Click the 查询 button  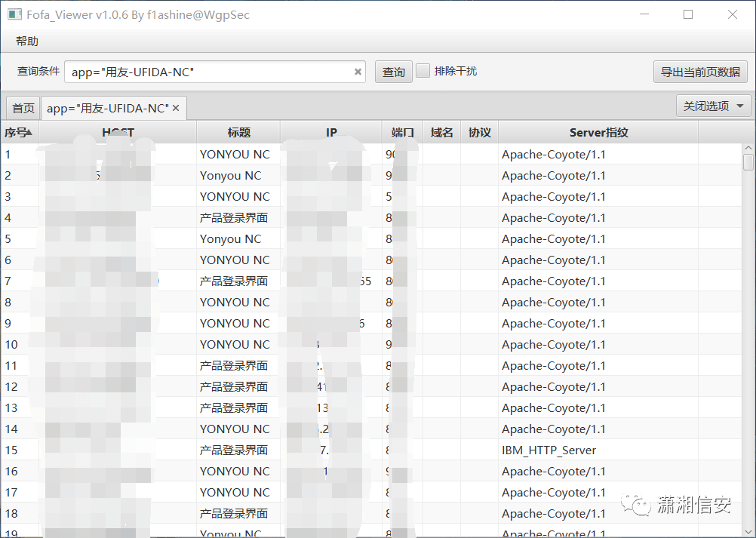393,72
